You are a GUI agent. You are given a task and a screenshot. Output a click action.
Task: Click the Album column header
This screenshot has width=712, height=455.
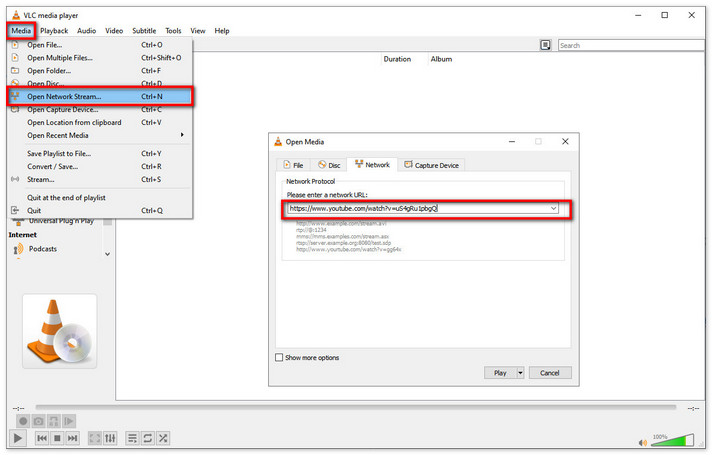(441, 59)
